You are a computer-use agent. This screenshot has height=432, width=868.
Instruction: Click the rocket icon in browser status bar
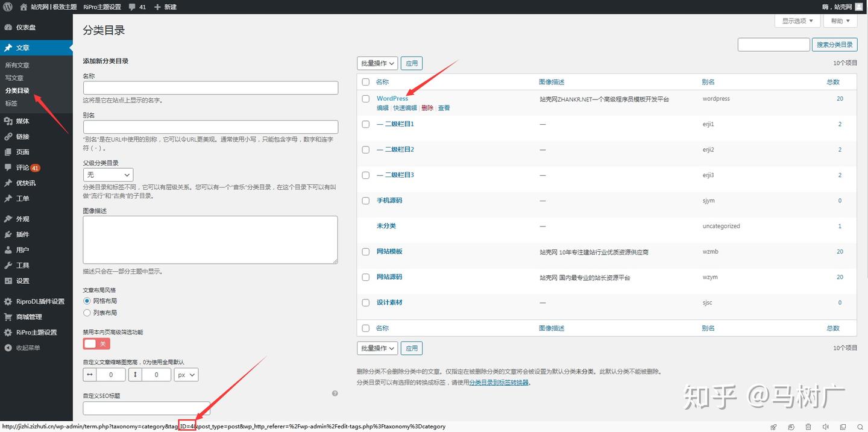[773, 427]
